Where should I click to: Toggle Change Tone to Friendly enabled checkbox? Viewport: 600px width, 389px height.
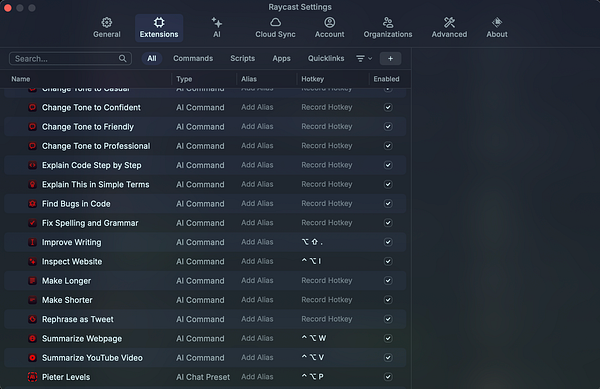click(x=388, y=127)
